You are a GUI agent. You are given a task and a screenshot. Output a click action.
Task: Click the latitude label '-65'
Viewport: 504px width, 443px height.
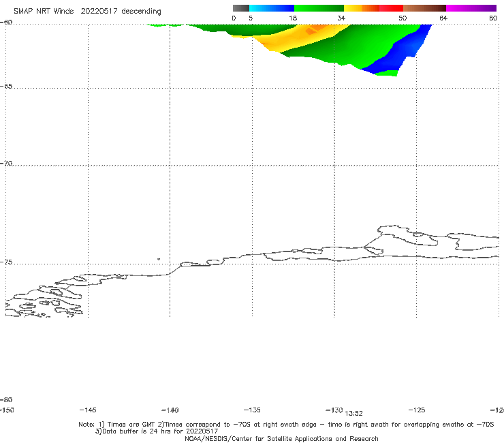6,87
